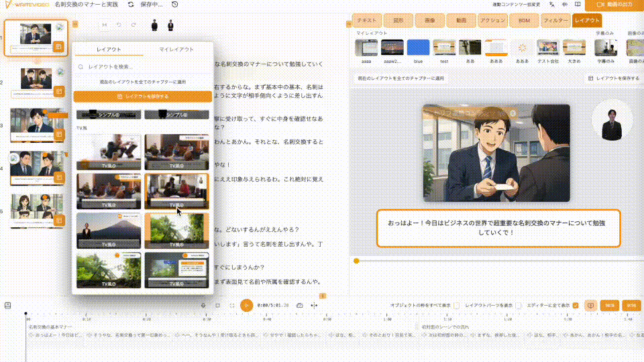
Task: Click the undo arrow in the editor toolbar
Action: [x=119, y=25]
